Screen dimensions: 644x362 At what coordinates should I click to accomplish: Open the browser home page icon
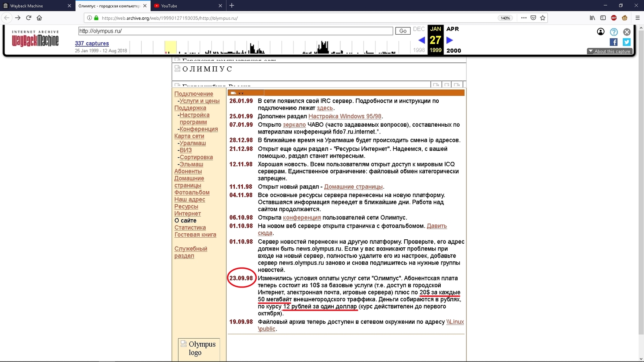point(39,18)
